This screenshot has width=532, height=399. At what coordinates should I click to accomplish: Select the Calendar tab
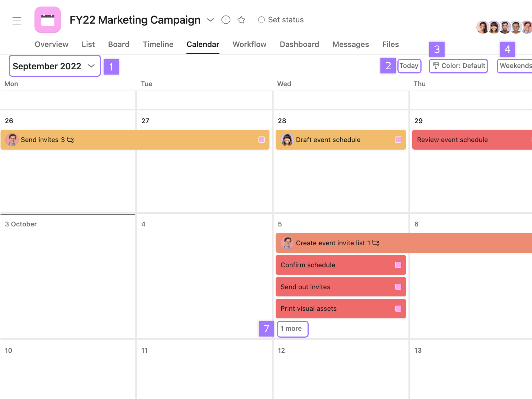coord(203,44)
